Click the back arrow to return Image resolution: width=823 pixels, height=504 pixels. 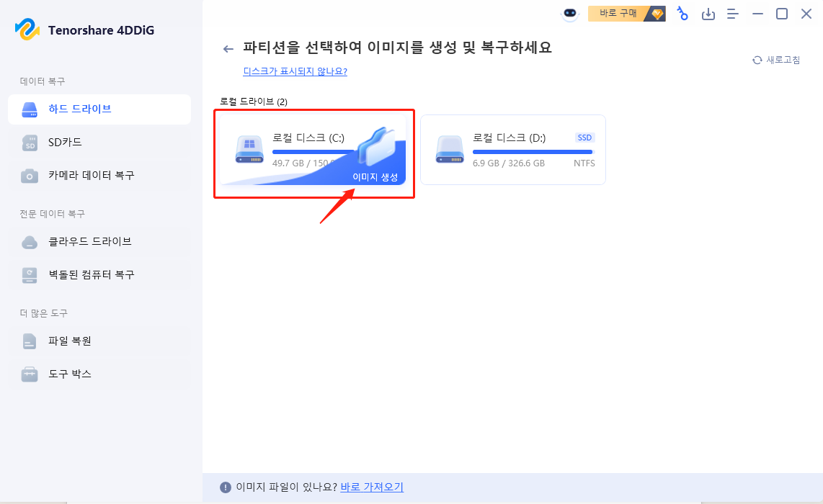click(x=228, y=48)
